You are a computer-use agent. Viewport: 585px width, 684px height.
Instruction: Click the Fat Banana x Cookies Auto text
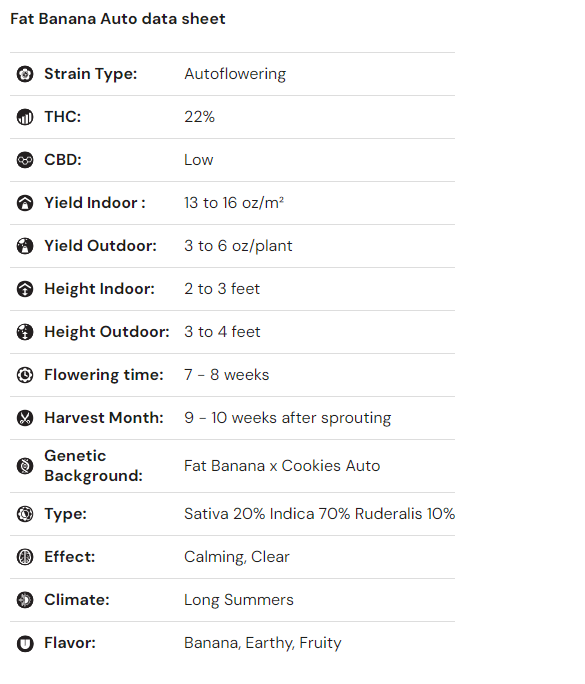click(x=282, y=466)
